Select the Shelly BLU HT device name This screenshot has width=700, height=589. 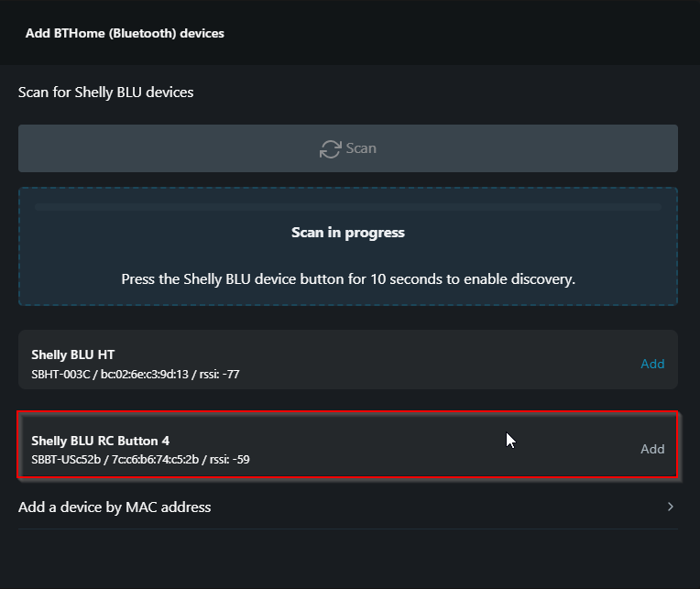click(x=73, y=354)
